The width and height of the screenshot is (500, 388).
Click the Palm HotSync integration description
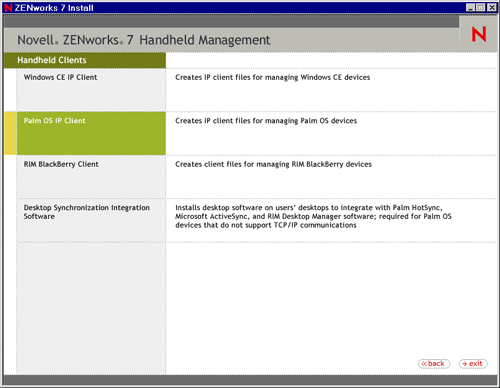313,216
